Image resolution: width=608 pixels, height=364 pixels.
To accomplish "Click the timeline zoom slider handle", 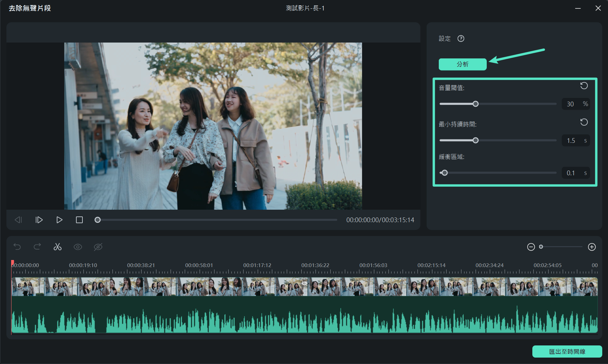I will (541, 247).
